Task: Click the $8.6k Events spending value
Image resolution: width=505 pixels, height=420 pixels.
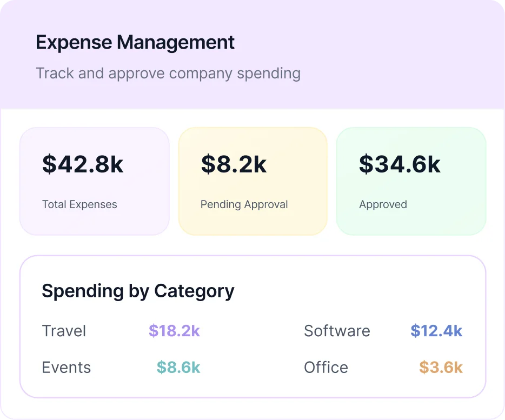Action: (178, 367)
